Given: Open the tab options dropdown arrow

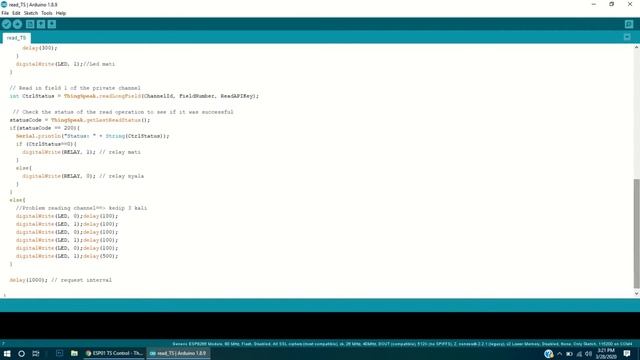Looking at the screenshot, I should [627, 37].
